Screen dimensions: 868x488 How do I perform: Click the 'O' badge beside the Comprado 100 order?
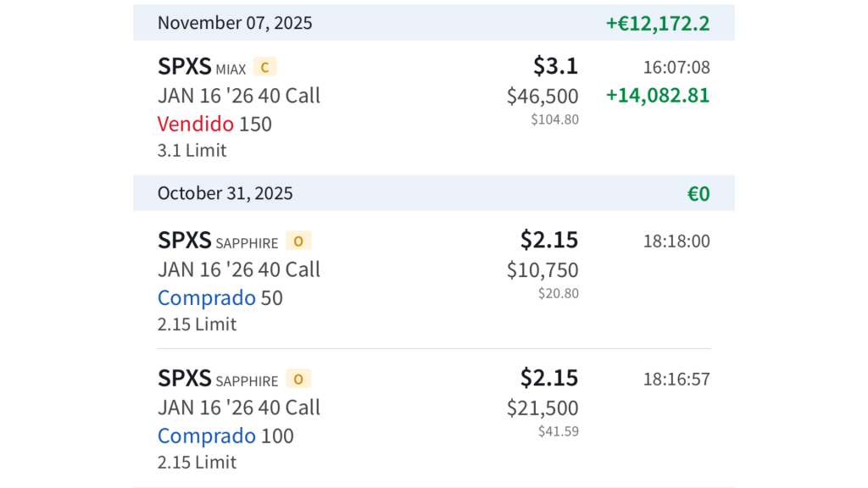[298, 380]
